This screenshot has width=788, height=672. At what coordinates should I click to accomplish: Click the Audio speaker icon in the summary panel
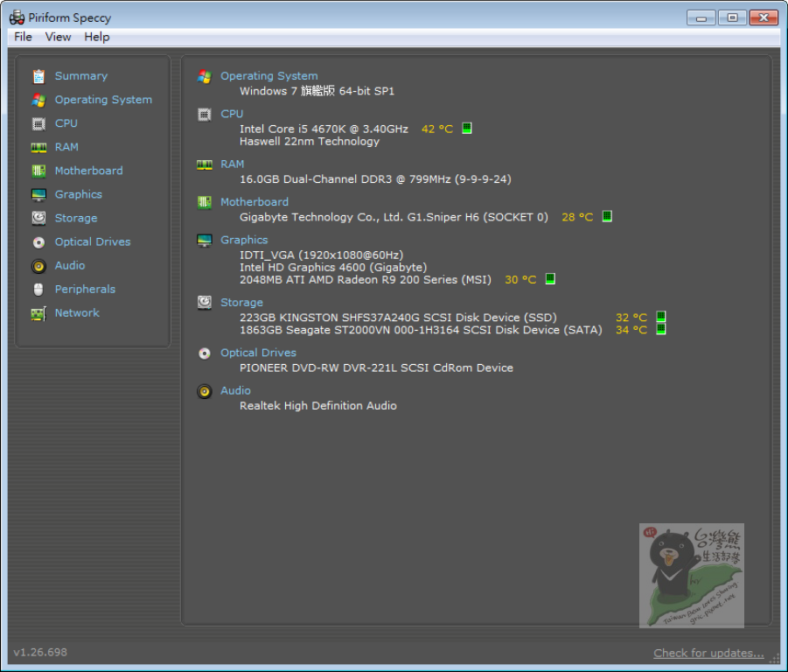(205, 391)
